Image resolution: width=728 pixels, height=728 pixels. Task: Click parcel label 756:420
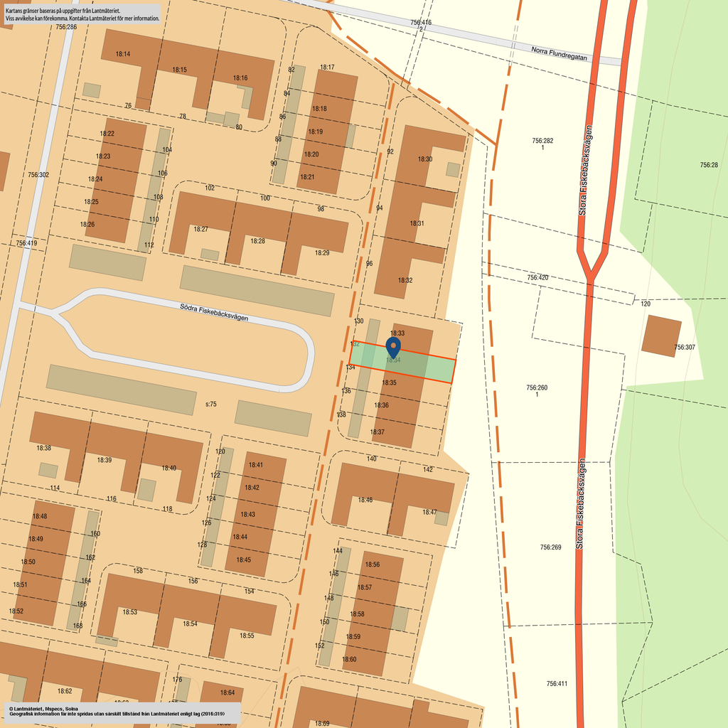pos(537,277)
